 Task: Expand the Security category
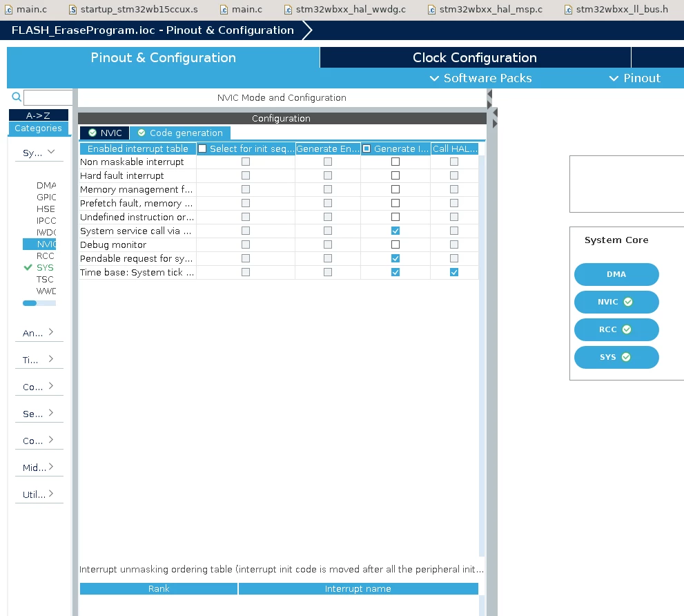coord(39,414)
